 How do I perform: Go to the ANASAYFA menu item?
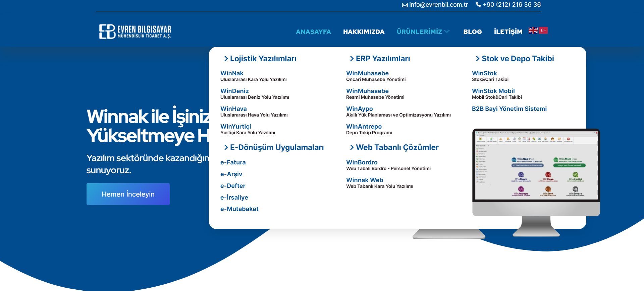click(313, 32)
